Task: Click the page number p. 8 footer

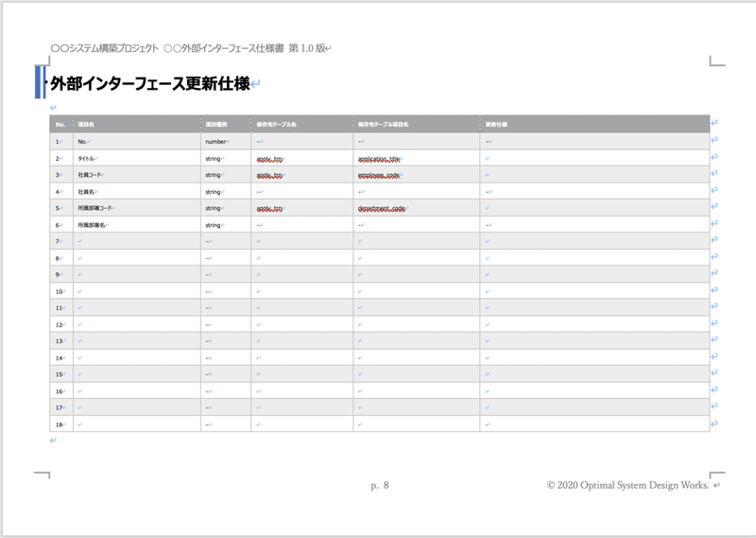Action: coord(380,485)
